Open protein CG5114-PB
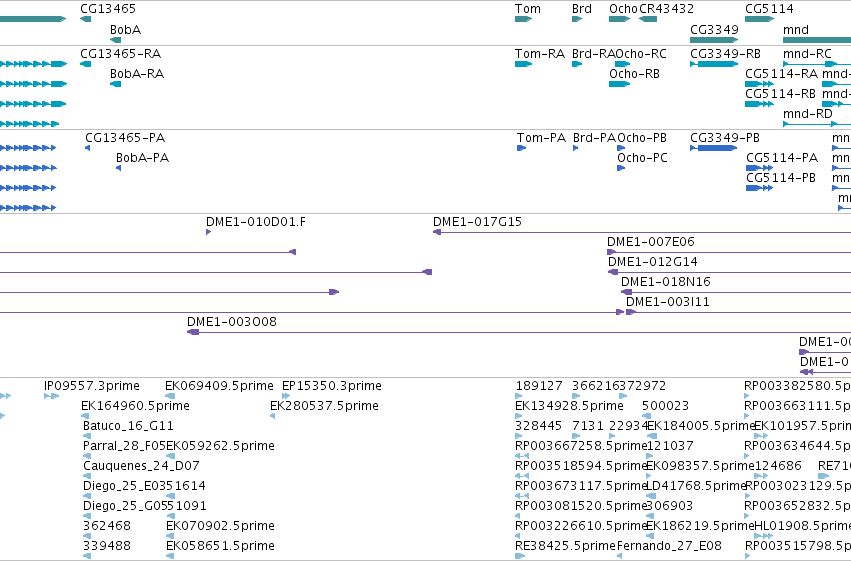Image resolution: width=851 pixels, height=561 pixels. click(x=781, y=178)
